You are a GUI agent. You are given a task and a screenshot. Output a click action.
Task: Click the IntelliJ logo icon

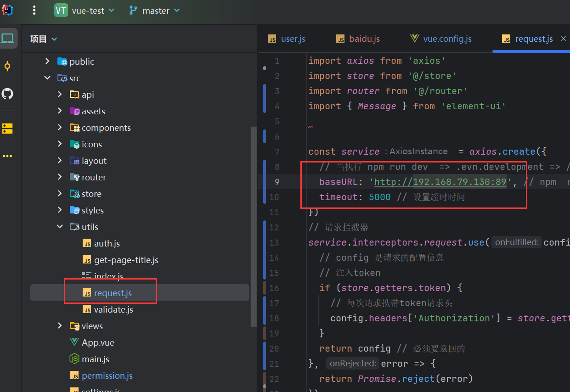coord(7,10)
